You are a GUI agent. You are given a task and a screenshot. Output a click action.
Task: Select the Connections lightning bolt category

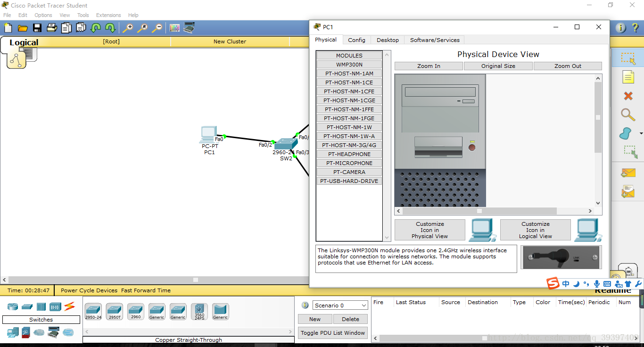[69, 306]
